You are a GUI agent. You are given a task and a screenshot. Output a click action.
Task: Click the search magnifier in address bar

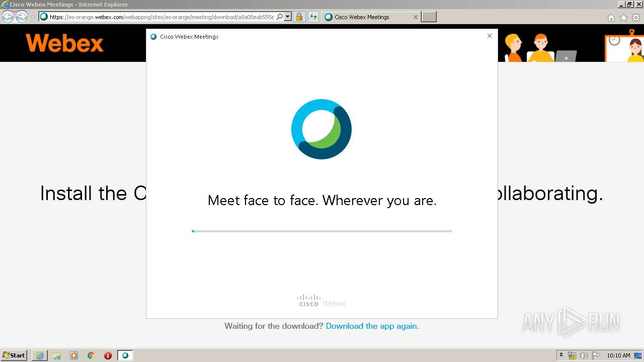pyautogui.click(x=280, y=17)
